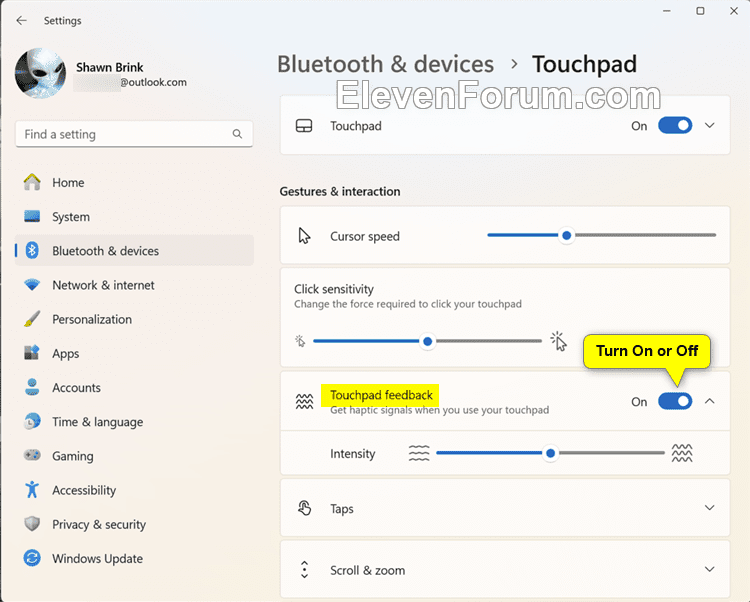Click the Click sensitivity slider
The height and width of the screenshot is (602, 750).
(427, 341)
